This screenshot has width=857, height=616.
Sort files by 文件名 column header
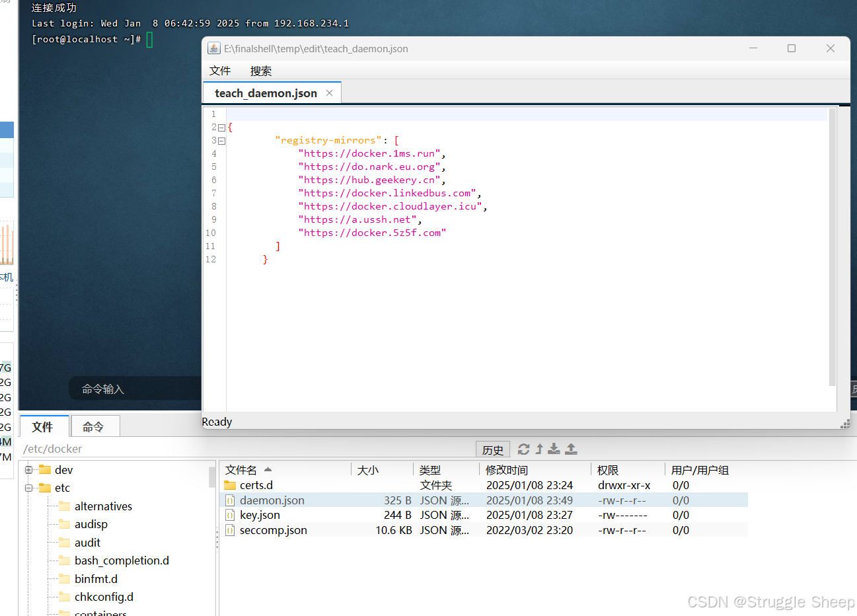click(241, 470)
